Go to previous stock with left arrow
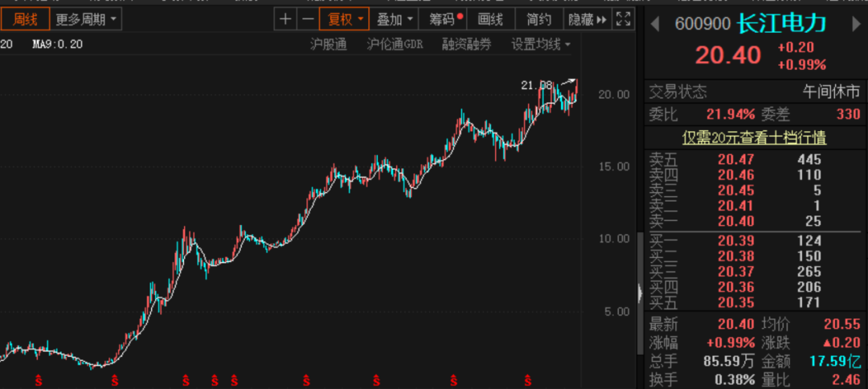Image resolution: width=868 pixels, height=389 pixels. pyautogui.click(x=654, y=23)
